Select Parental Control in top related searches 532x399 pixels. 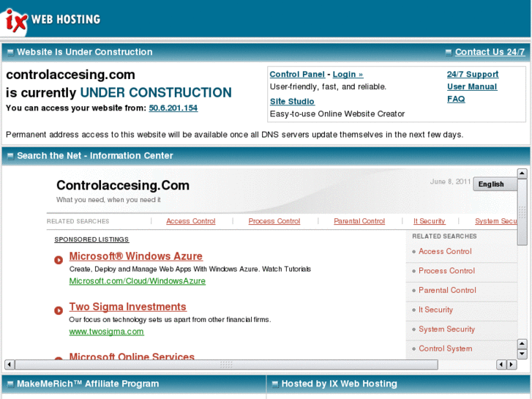(359, 221)
